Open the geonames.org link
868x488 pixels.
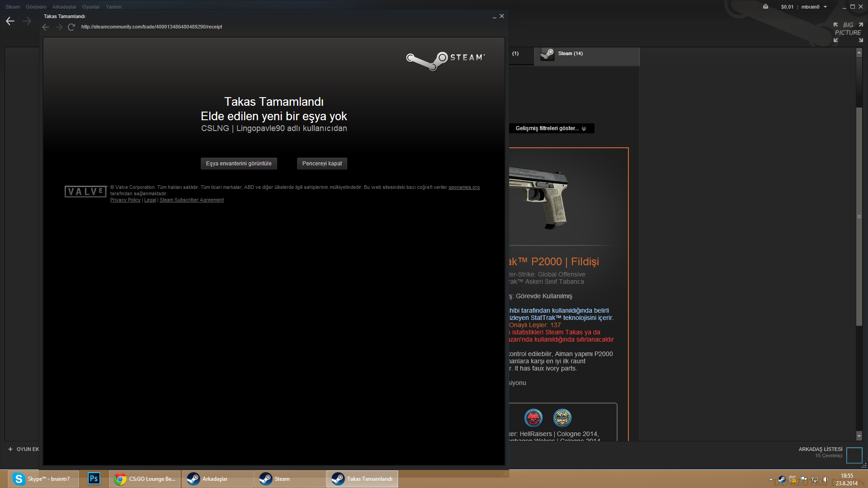click(x=464, y=187)
